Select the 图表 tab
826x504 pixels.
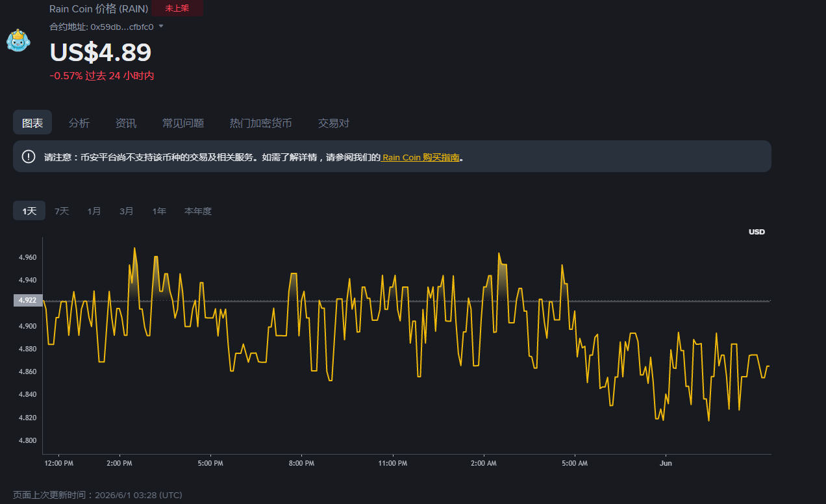[32, 123]
